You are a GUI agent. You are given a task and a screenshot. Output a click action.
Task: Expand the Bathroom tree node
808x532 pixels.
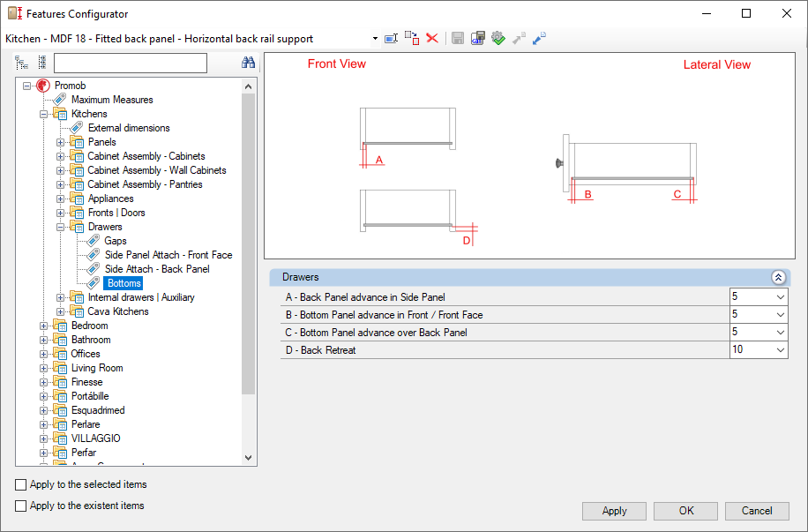44,340
